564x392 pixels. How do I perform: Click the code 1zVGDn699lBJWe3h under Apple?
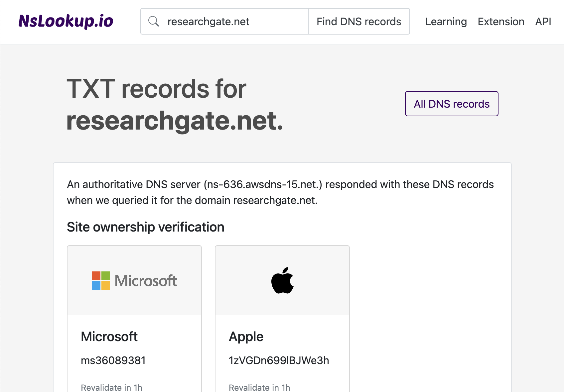coord(279,360)
